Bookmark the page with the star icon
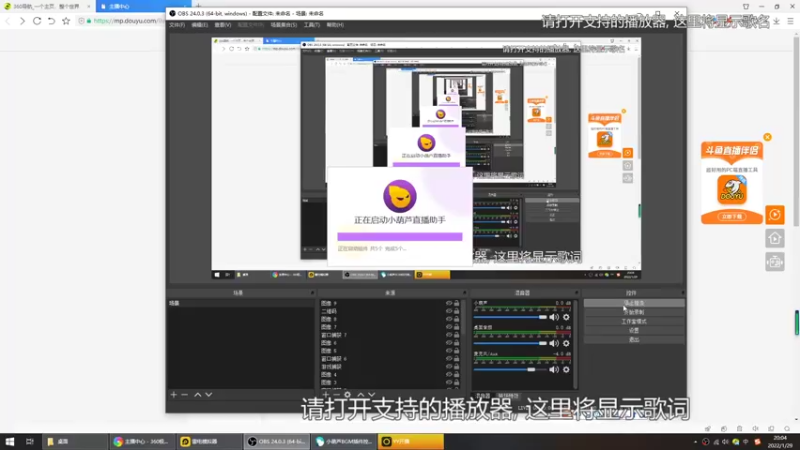This screenshot has width=800, height=450. pyautogui.click(x=66, y=21)
